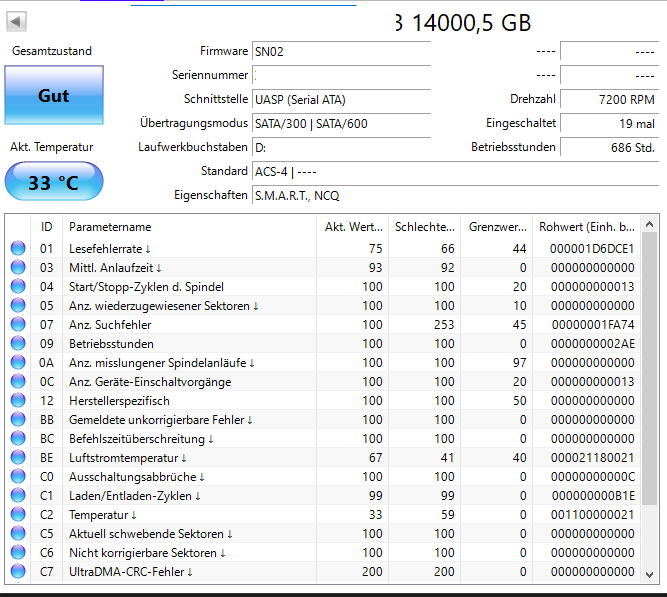This screenshot has height=597, width=667.
Task: Click raw value 000000000B1E
Action: 593,496
